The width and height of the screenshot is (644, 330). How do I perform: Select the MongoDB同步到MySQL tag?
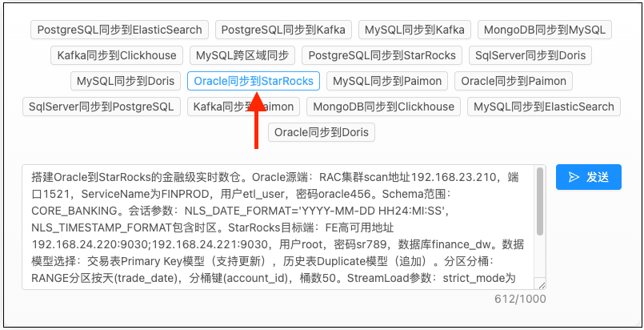tap(545, 30)
